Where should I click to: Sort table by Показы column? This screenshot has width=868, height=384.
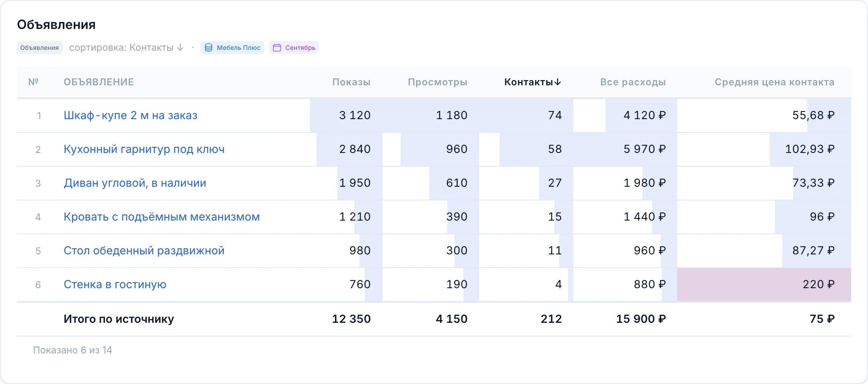pos(351,82)
